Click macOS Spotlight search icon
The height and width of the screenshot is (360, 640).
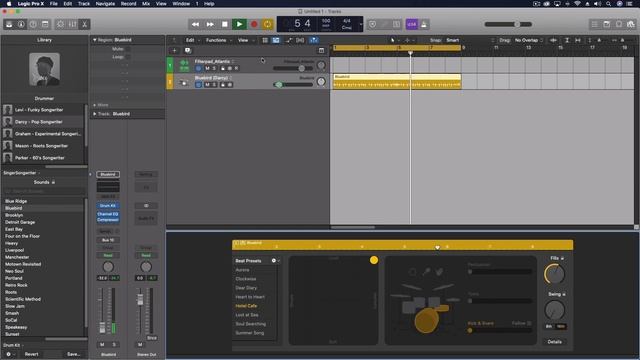(608, 4)
